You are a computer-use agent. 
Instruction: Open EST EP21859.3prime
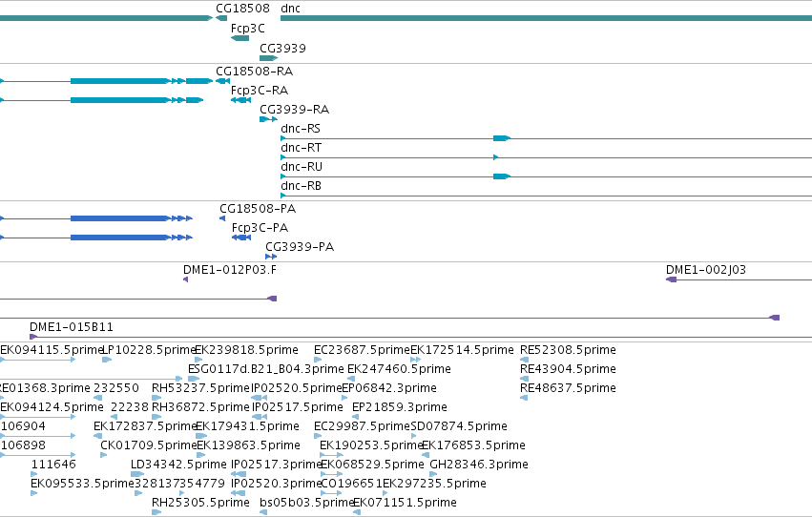(400, 407)
